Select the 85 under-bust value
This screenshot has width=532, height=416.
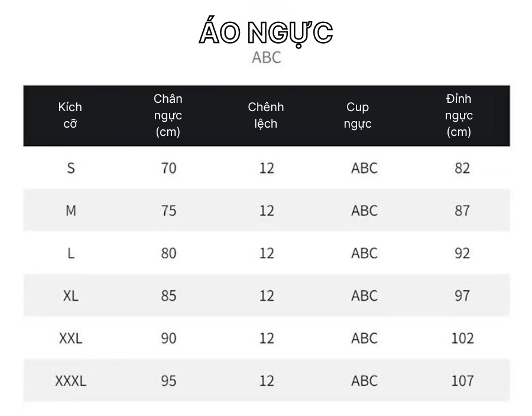pyautogui.click(x=168, y=295)
